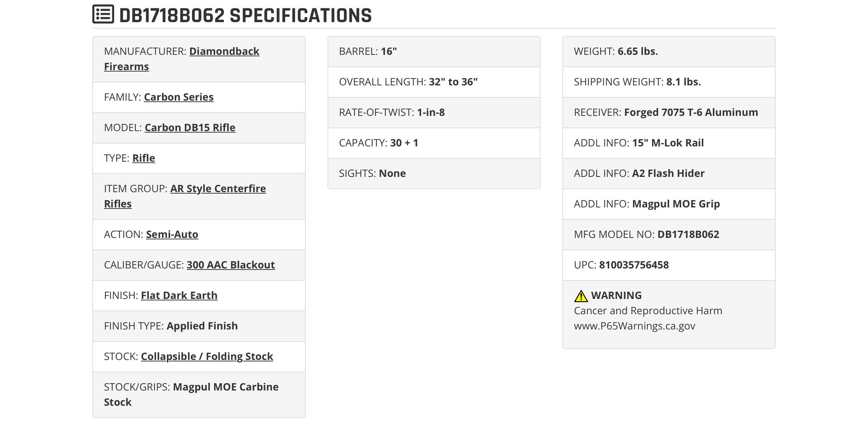Click the Receiver Forged 7075 T-6 Aluminum row
868x429 pixels.
click(669, 113)
